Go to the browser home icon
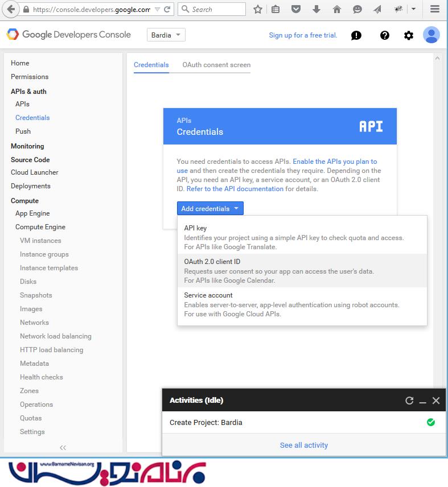Screen dimensions: 448x487 click(x=337, y=9)
